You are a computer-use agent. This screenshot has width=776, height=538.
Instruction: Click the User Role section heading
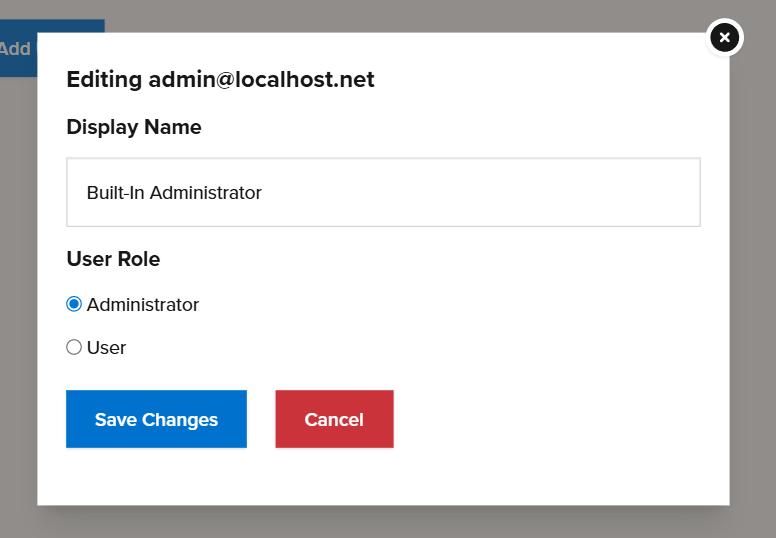(x=113, y=259)
